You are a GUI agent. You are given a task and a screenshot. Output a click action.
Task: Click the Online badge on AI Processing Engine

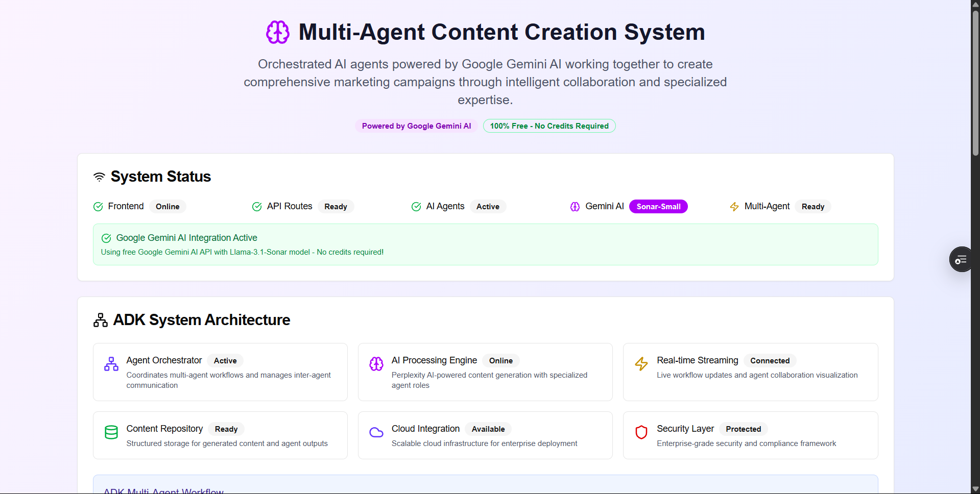click(x=501, y=361)
